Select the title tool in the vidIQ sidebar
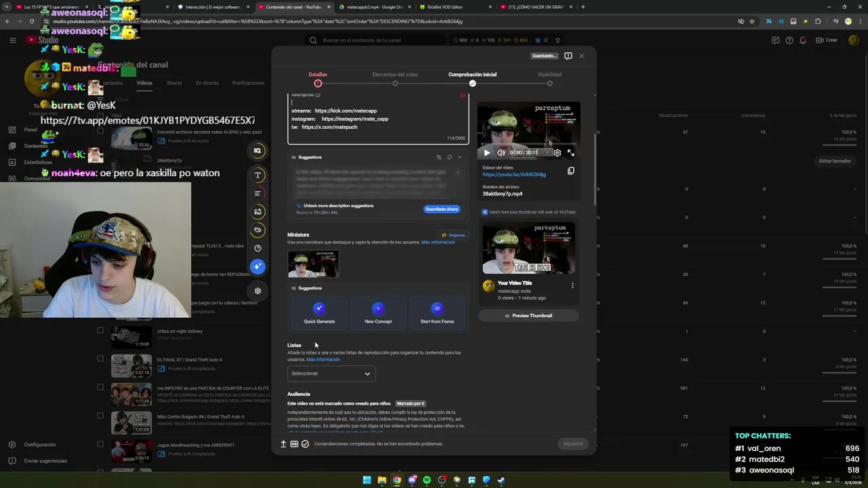 [258, 175]
